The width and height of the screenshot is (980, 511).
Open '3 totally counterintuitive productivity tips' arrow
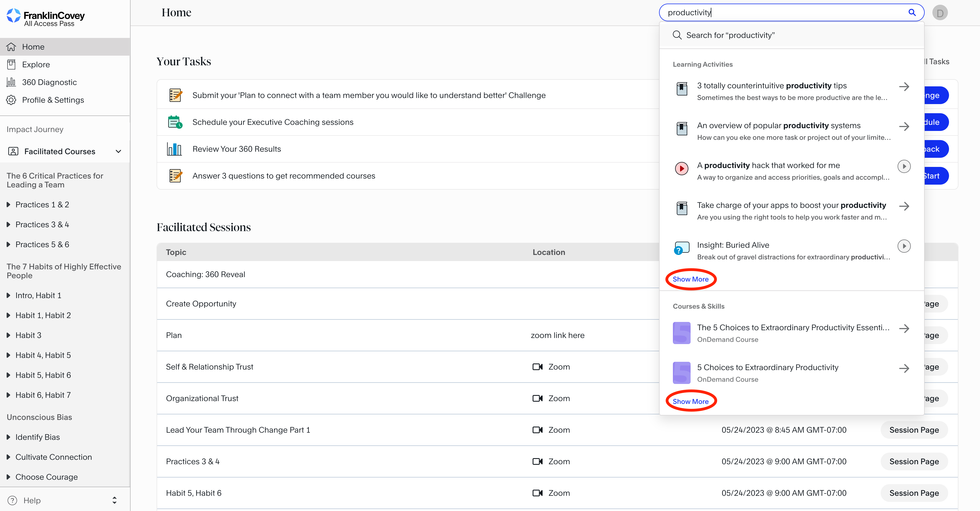[x=904, y=87]
